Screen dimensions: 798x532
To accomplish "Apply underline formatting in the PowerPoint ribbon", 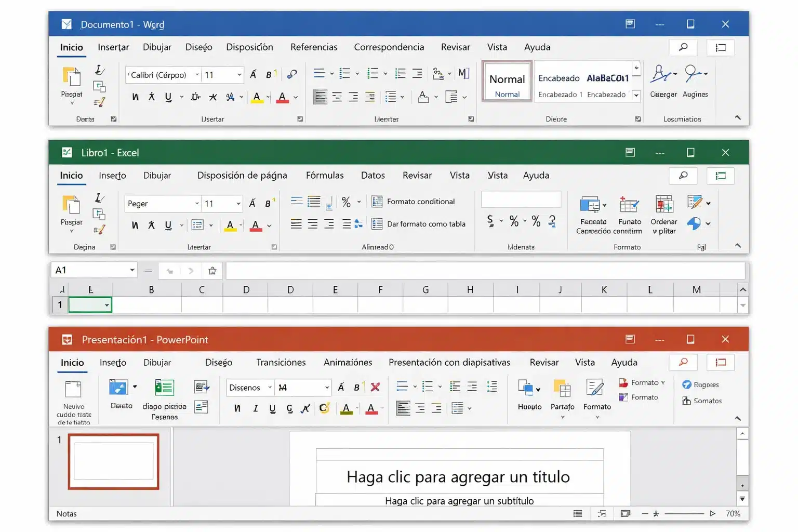I will pos(272,409).
